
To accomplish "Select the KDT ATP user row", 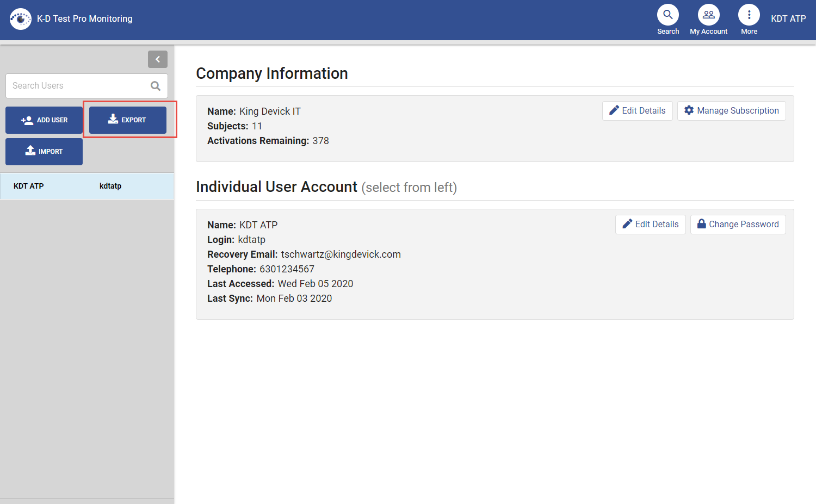I will pyautogui.click(x=87, y=186).
